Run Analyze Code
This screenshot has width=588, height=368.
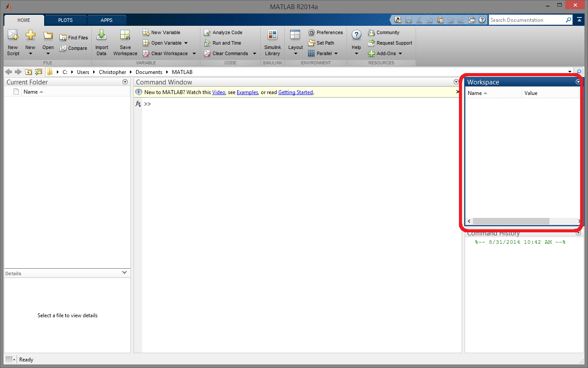[x=223, y=32]
